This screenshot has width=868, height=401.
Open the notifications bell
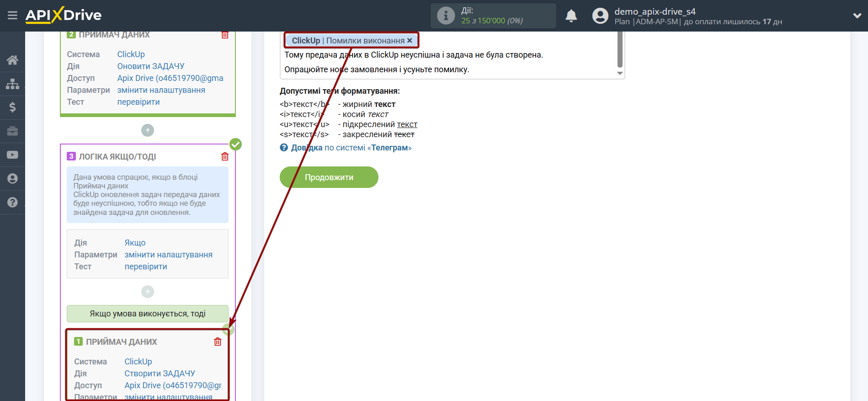click(571, 16)
